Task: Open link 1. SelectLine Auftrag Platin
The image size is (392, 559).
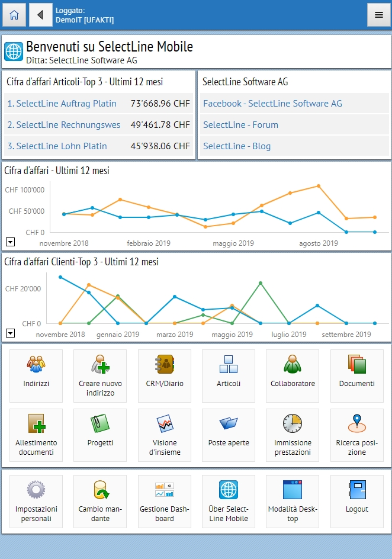Action: tap(62, 104)
